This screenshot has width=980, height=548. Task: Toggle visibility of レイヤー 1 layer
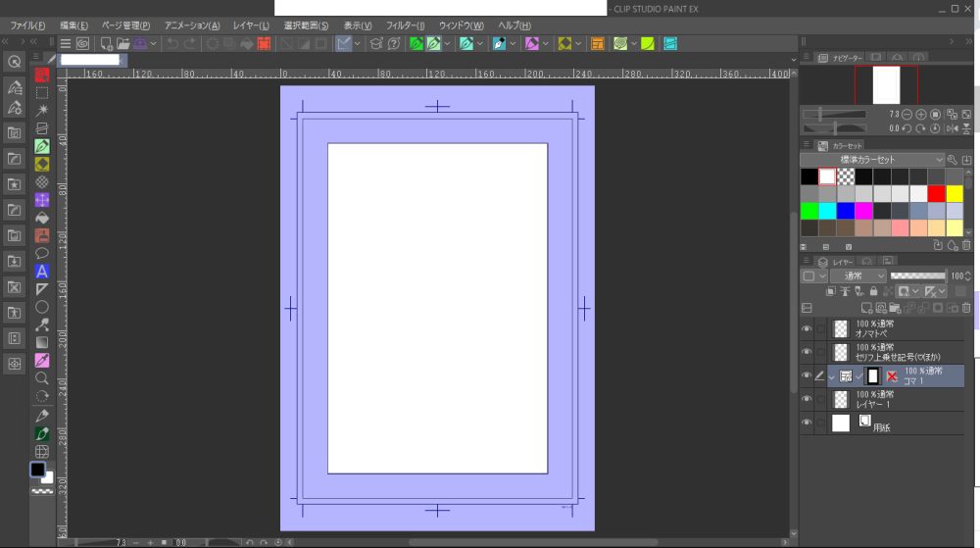coord(807,399)
